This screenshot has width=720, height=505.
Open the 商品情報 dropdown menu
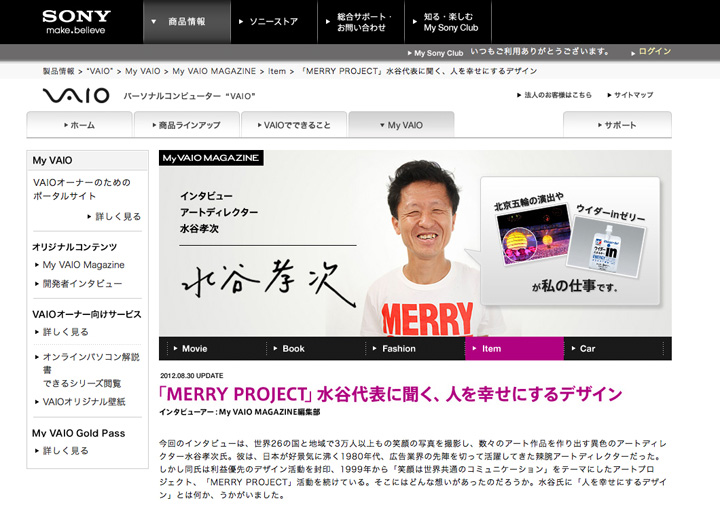coord(186,22)
